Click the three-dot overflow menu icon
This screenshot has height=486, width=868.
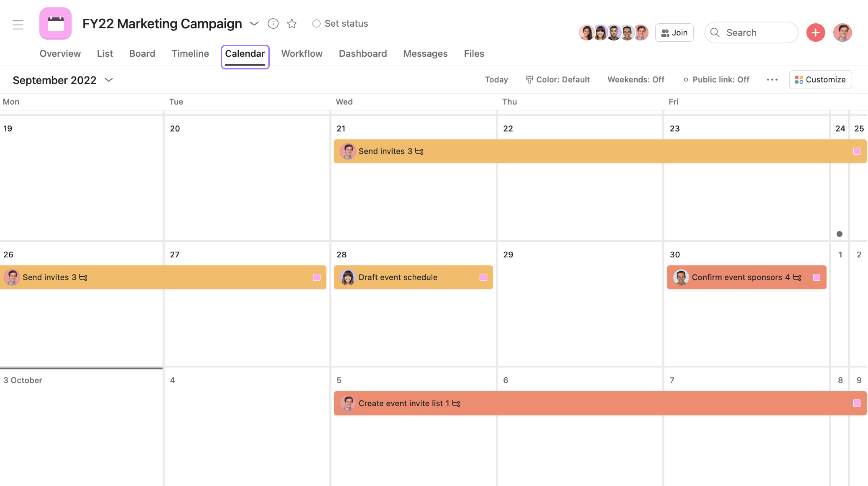tap(772, 79)
